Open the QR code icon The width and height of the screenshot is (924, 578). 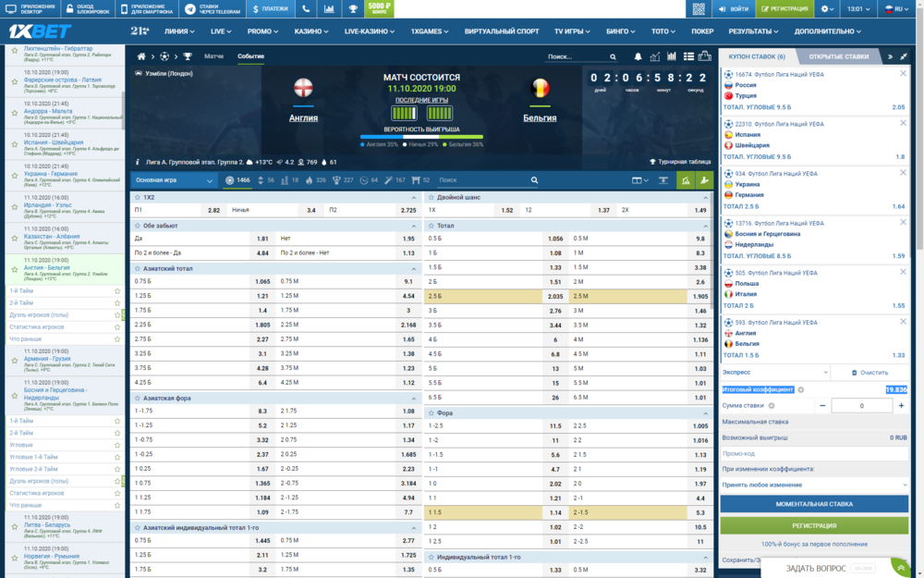click(699, 9)
